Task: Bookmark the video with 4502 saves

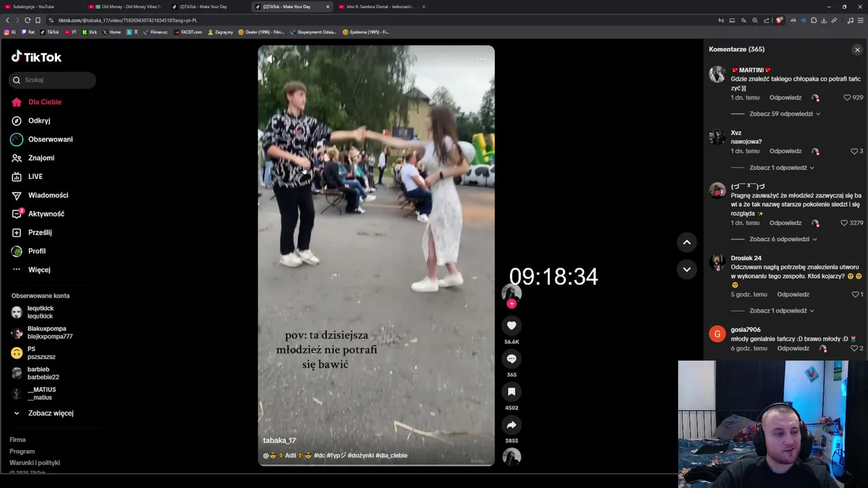Action: click(511, 392)
